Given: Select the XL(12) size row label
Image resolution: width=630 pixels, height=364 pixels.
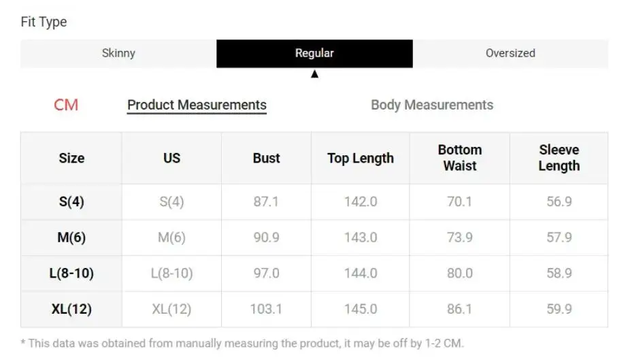Looking at the screenshot, I should [71, 310].
